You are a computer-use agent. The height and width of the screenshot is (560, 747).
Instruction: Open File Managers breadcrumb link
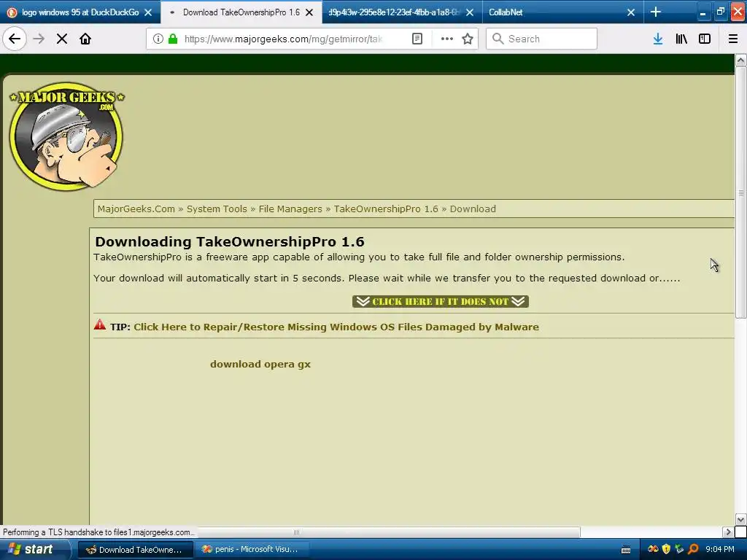(290, 209)
